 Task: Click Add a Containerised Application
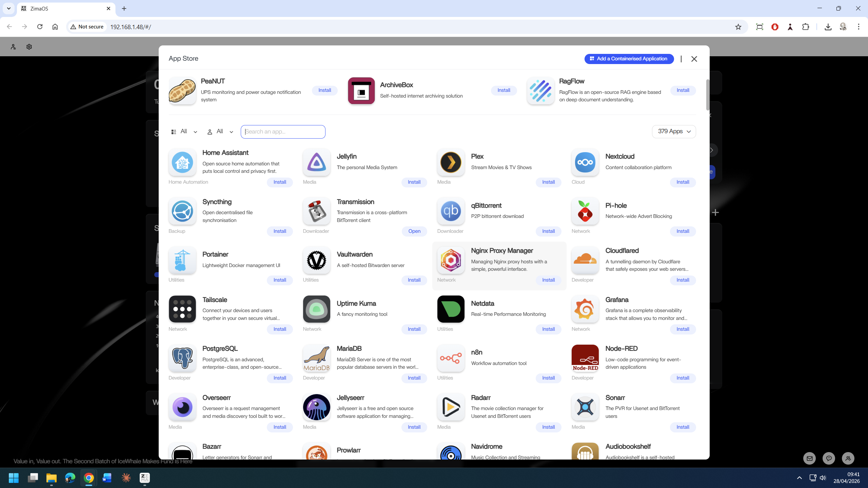629,59
